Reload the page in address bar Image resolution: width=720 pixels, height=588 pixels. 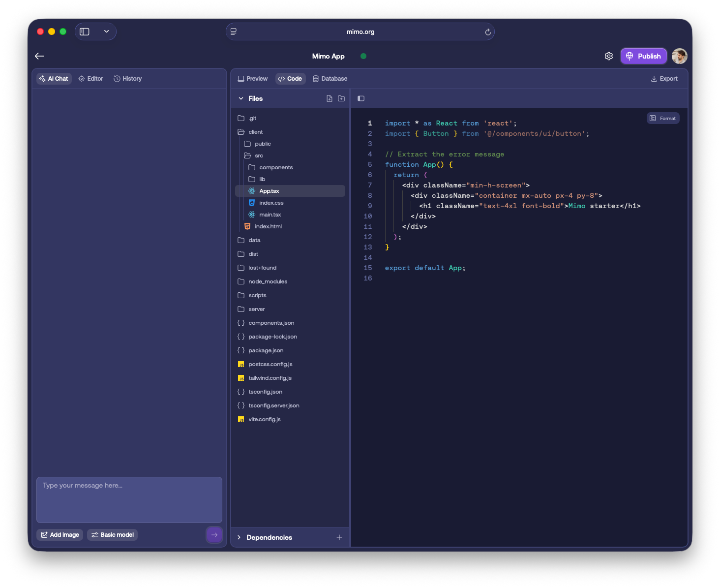(488, 32)
